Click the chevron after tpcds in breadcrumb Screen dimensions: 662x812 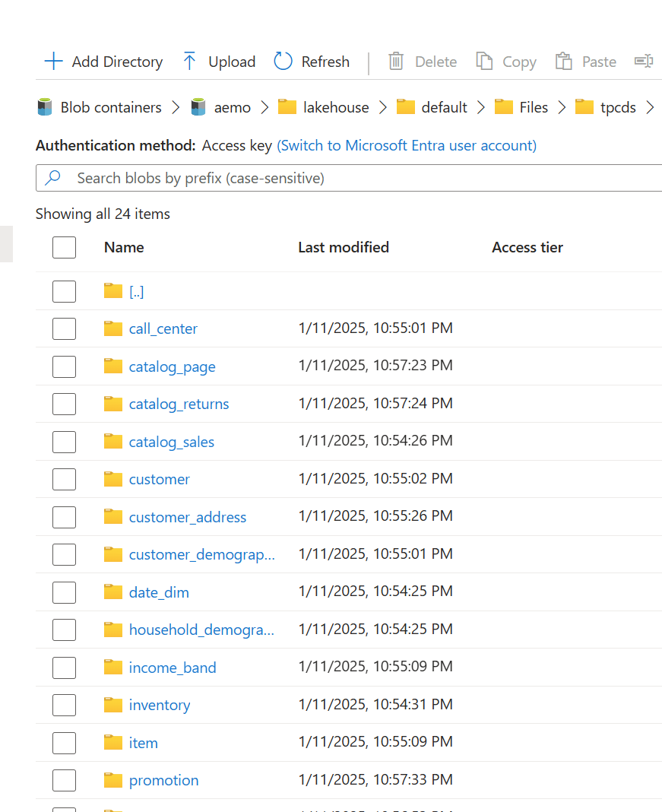[x=651, y=107]
